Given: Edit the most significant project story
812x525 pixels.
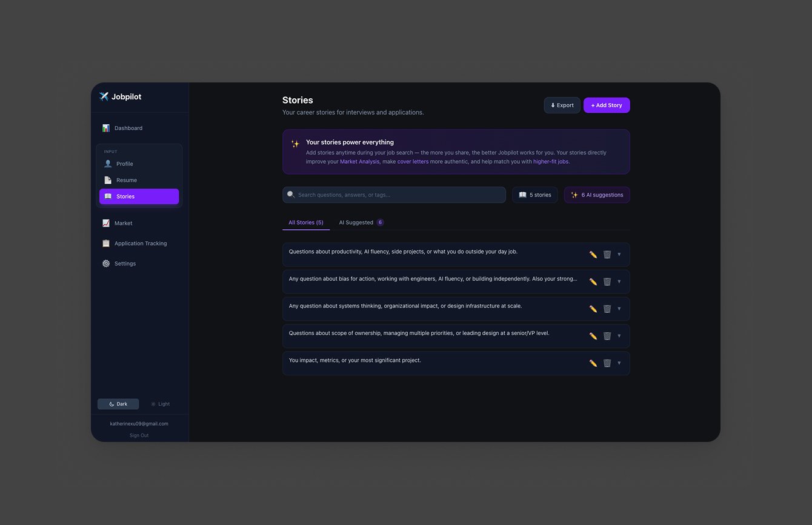Looking at the screenshot, I should pyautogui.click(x=593, y=363).
